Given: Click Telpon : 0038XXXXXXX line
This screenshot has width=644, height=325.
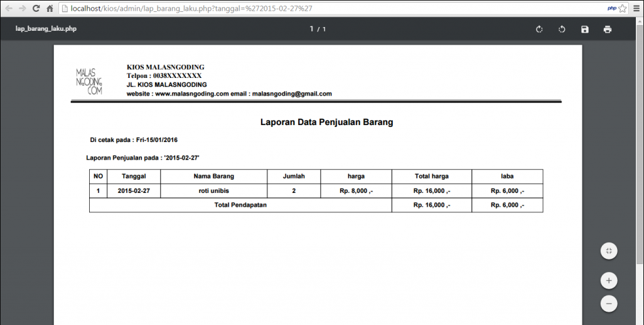Looking at the screenshot, I should pyautogui.click(x=164, y=75).
